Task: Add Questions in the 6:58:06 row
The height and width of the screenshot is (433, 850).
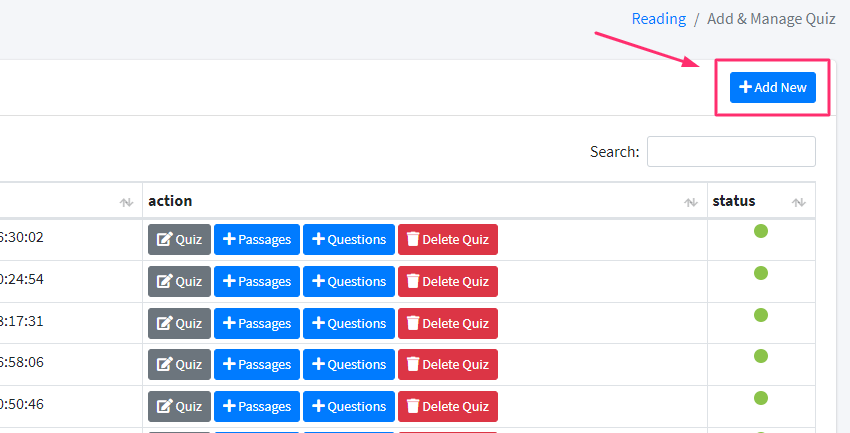Action: (x=349, y=365)
